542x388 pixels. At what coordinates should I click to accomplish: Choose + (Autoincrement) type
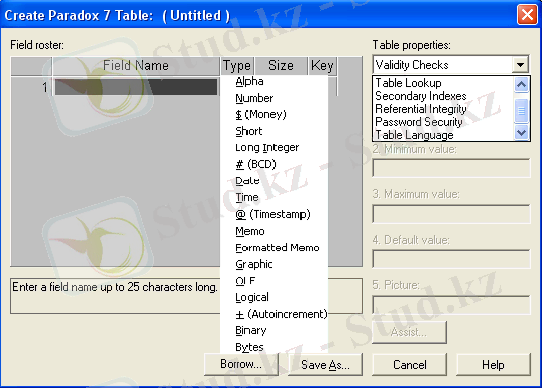click(281, 314)
